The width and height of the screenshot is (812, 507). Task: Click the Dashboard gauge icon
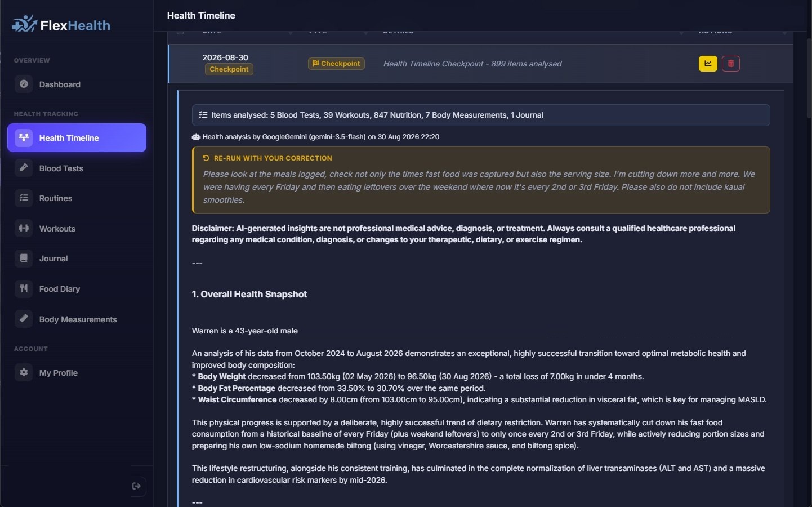coord(24,84)
